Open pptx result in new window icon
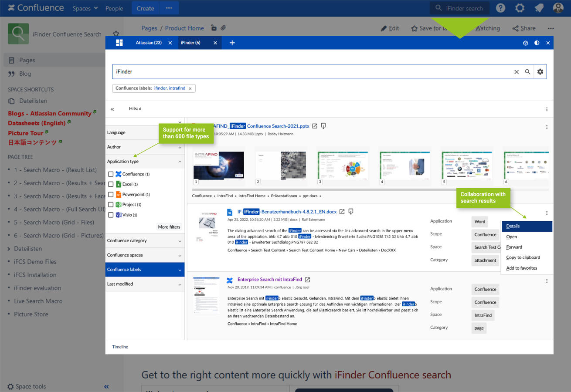The height and width of the screenshot is (392, 571). point(314,126)
